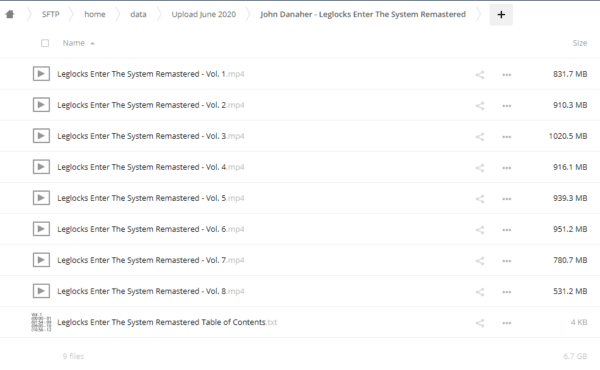Share the Vol. 7 file
Viewport: 600px width, 370px height.
pos(480,261)
